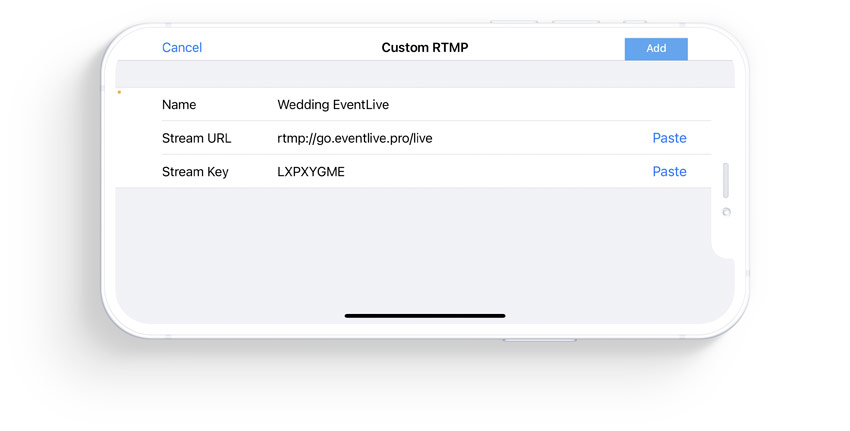Click the 'Stream URL' label

196,138
